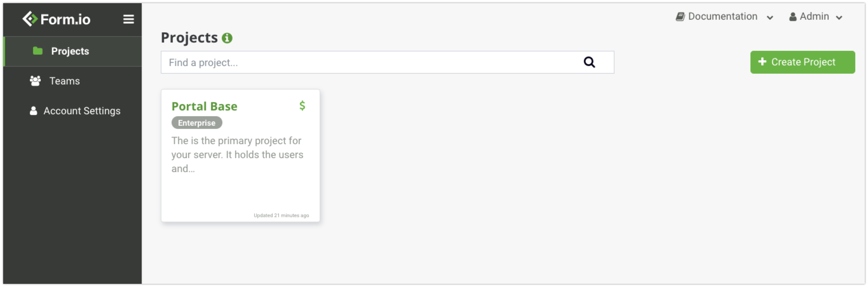The image size is (868, 287).
Task: Open the Projects sidebar item
Action: [72, 51]
